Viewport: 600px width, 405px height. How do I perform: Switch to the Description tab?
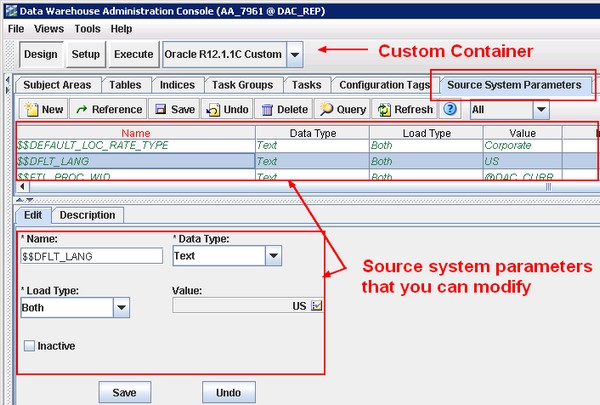tap(87, 215)
